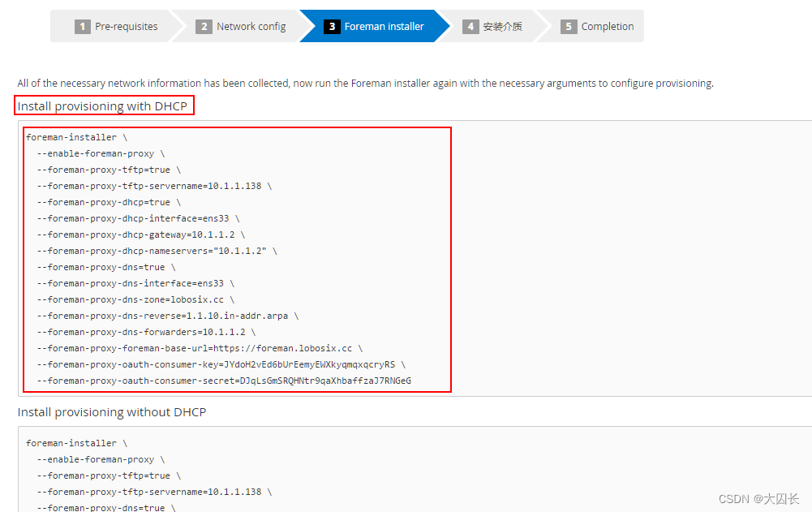Click --enable-foreman-proxy line in DHCP block

click(101, 153)
